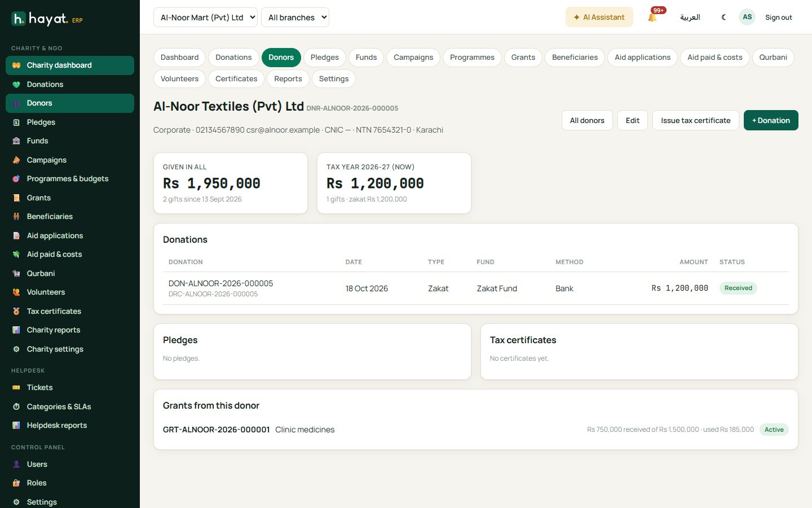The width and height of the screenshot is (812, 508).
Task: Add a new donation with + Donation
Action: click(x=771, y=120)
